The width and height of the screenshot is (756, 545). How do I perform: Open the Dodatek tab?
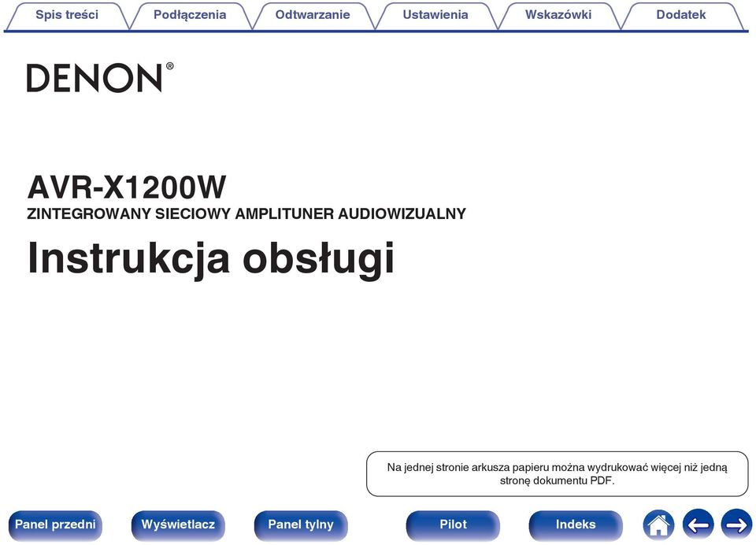click(x=680, y=16)
